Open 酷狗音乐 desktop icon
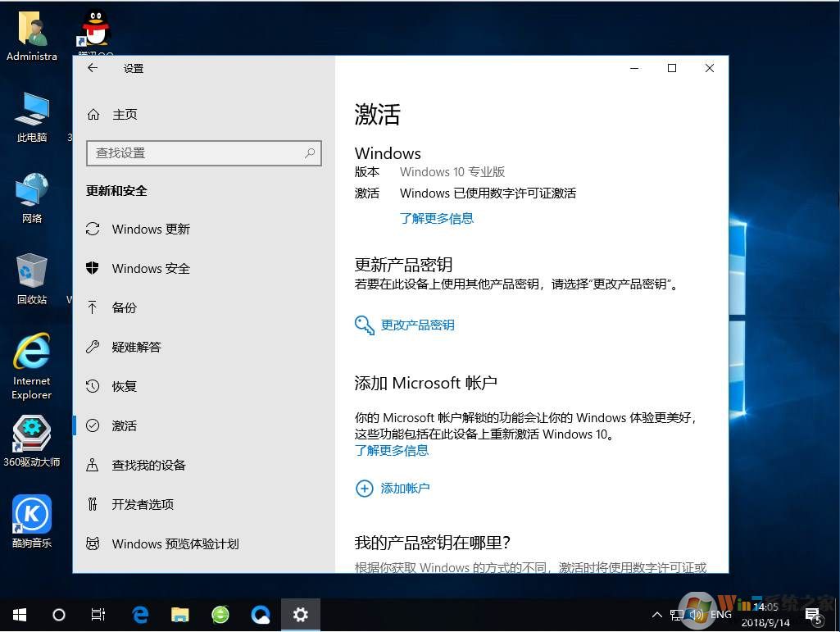 point(32,521)
